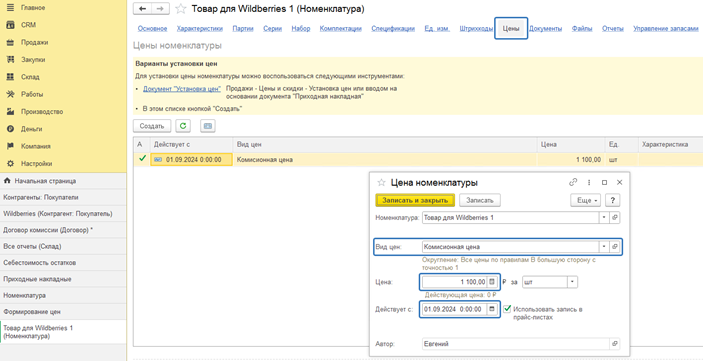Refresh the price list with green arrow icon
The image size is (703, 361).
183,126
